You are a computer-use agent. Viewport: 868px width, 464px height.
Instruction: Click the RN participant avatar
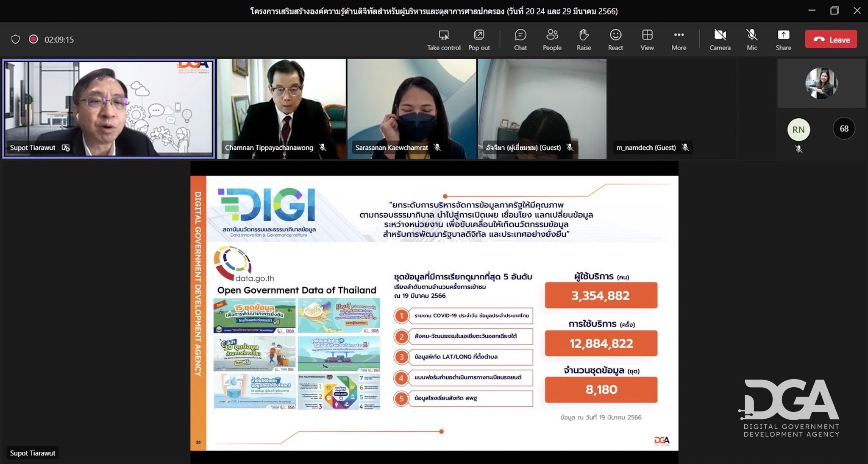[x=798, y=129]
